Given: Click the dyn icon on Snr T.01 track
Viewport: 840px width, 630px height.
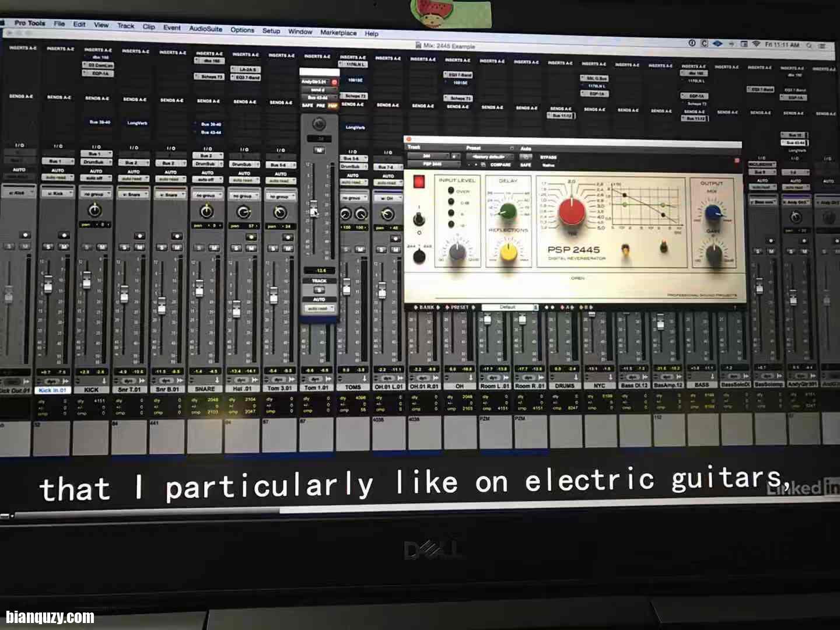Looking at the screenshot, I should tap(128, 380).
